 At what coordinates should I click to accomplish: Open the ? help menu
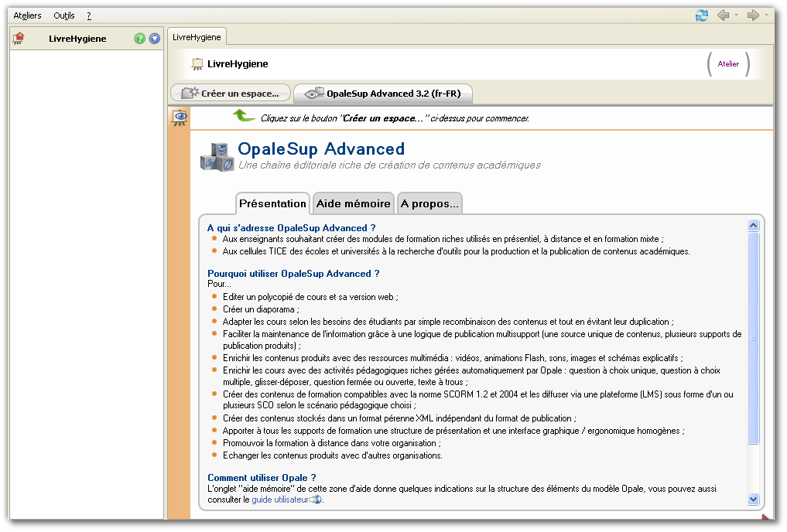pos(89,15)
